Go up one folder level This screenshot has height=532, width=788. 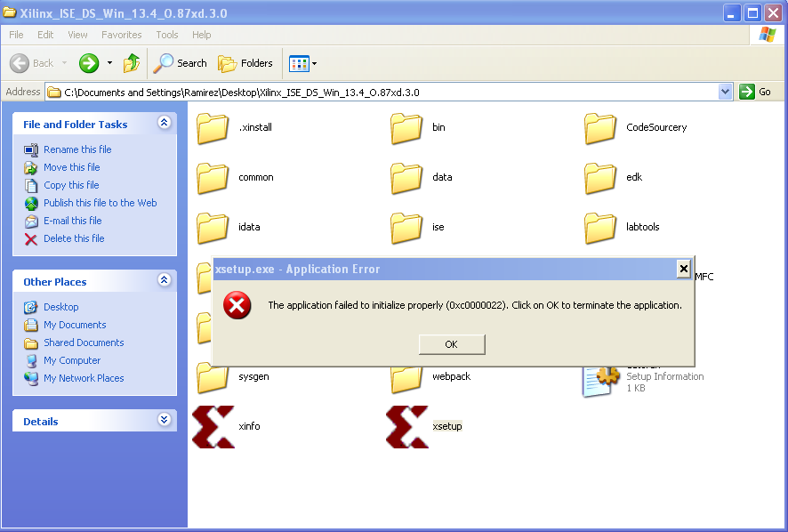pyautogui.click(x=132, y=63)
